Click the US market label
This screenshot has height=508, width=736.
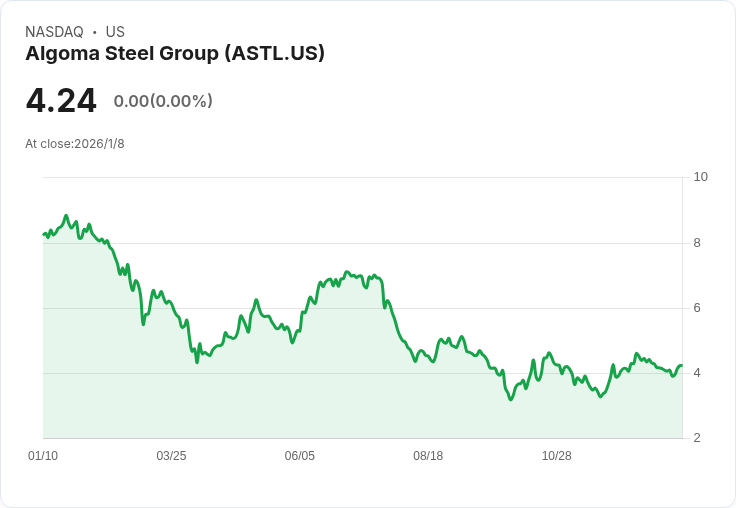pos(115,32)
